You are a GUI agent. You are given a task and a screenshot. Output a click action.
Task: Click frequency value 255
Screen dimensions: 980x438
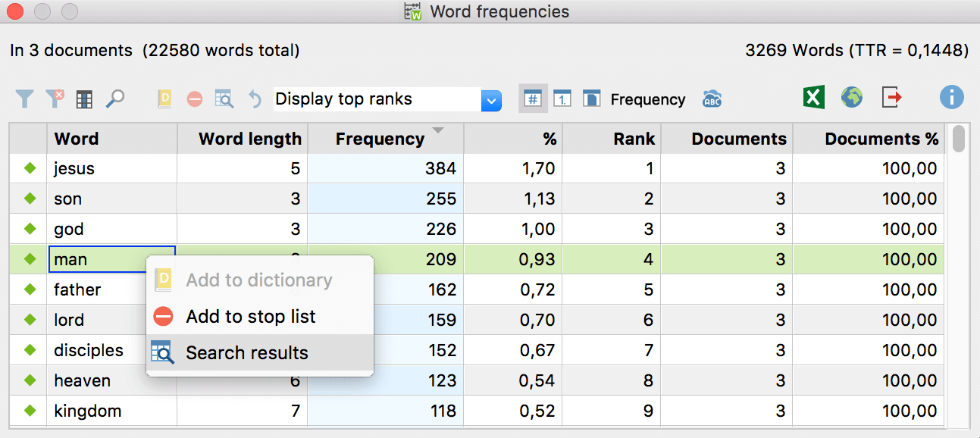tap(440, 199)
